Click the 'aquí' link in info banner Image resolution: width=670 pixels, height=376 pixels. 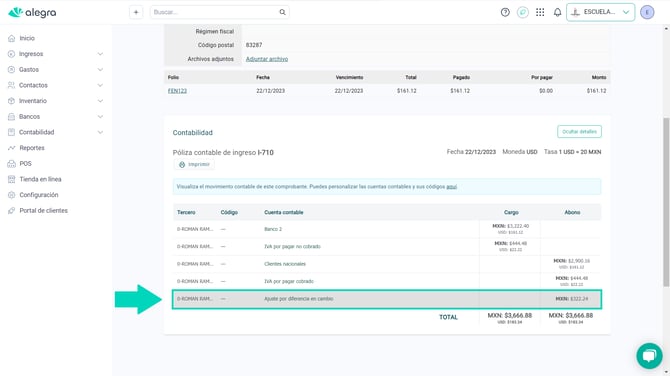point(452,187)
